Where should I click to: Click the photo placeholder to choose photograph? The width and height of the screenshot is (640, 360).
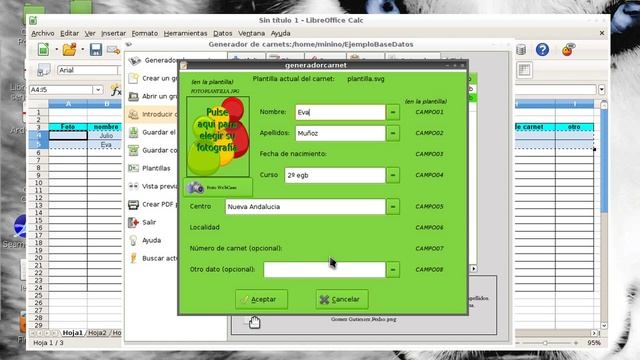tap(218, 137)
